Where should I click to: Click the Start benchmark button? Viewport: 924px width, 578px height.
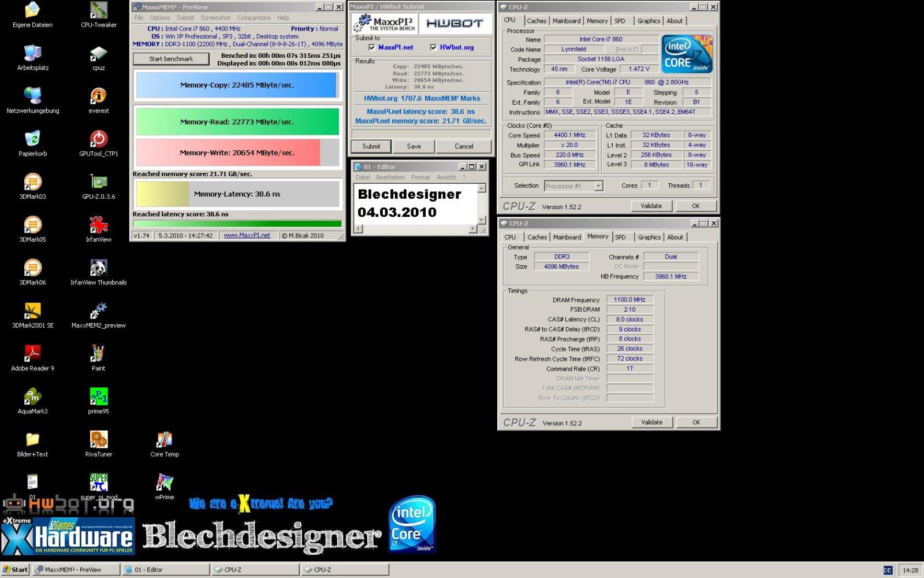click(171, 59)
